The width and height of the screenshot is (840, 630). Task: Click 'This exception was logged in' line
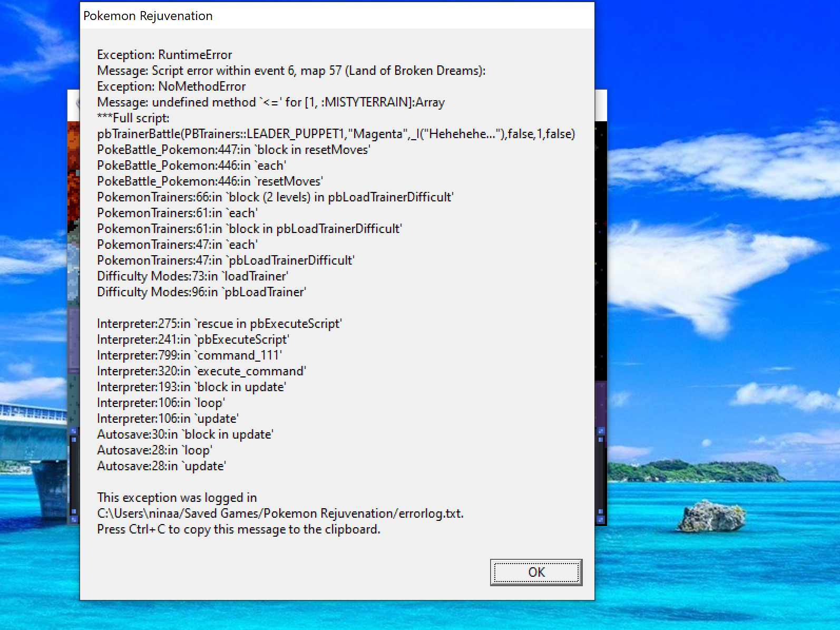tap(177, 498)
